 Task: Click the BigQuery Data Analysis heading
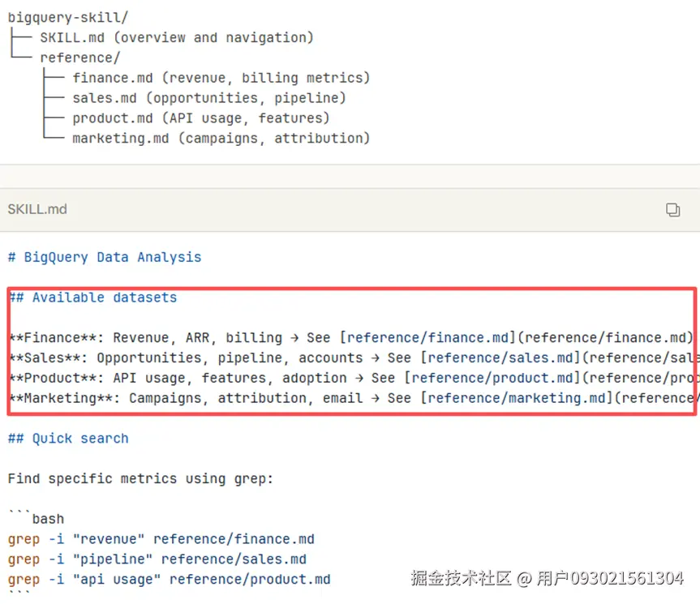pyautogui.click(x=112, y=257)
